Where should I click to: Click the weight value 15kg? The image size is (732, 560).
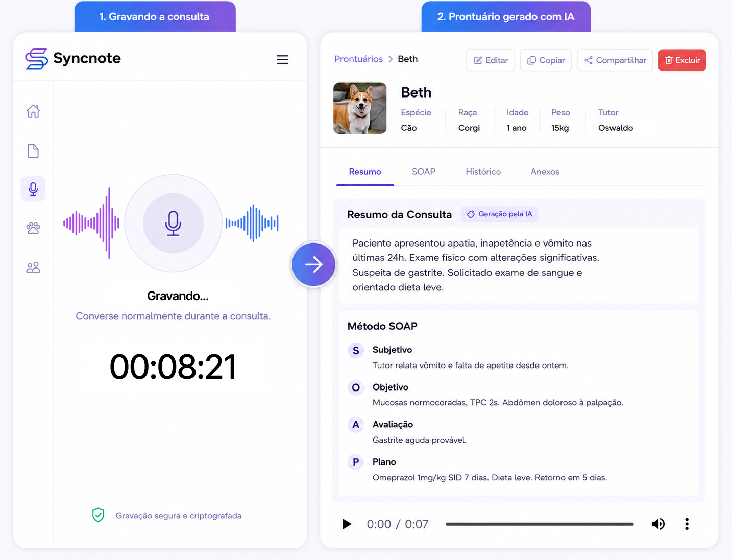tap(560, 128)
